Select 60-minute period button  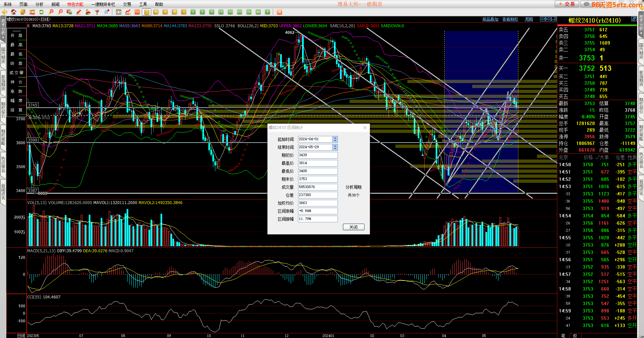pyautogui.click(x=240, y=12)
